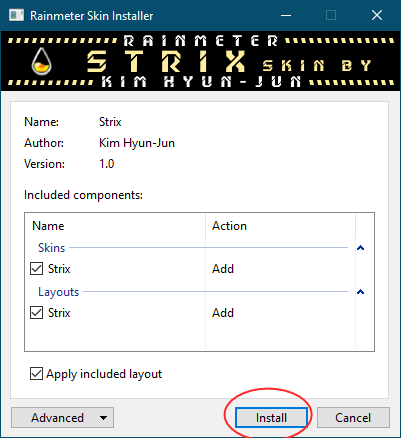The width and height of the screenshot is (401, 438).
Task: Select the Layouts group header label
Action: point(58,292)
